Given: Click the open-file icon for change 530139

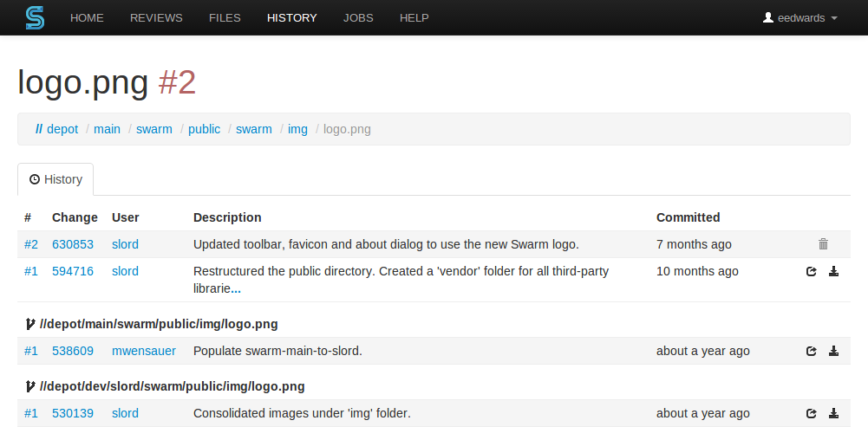Looking at the screenshot, I should click(x=812, y=414).
